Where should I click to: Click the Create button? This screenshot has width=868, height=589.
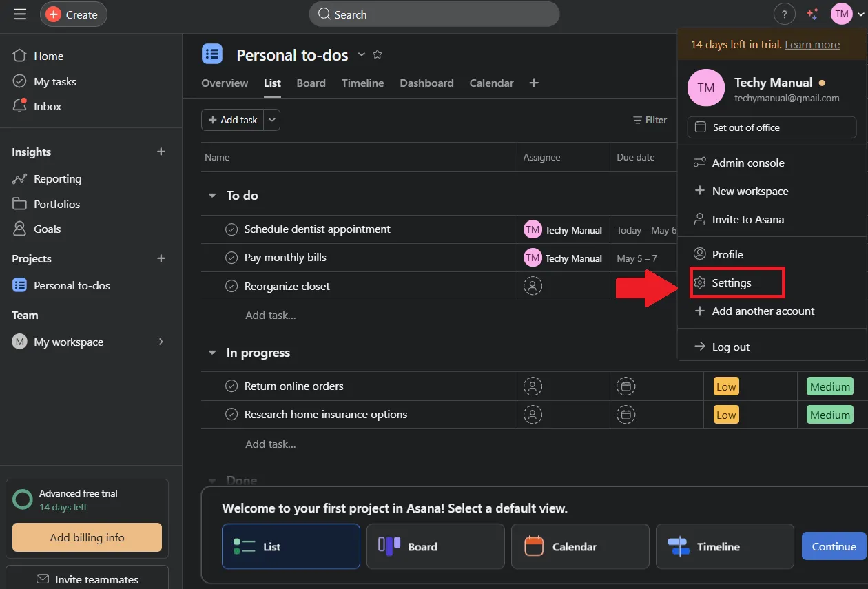[74, 14]
